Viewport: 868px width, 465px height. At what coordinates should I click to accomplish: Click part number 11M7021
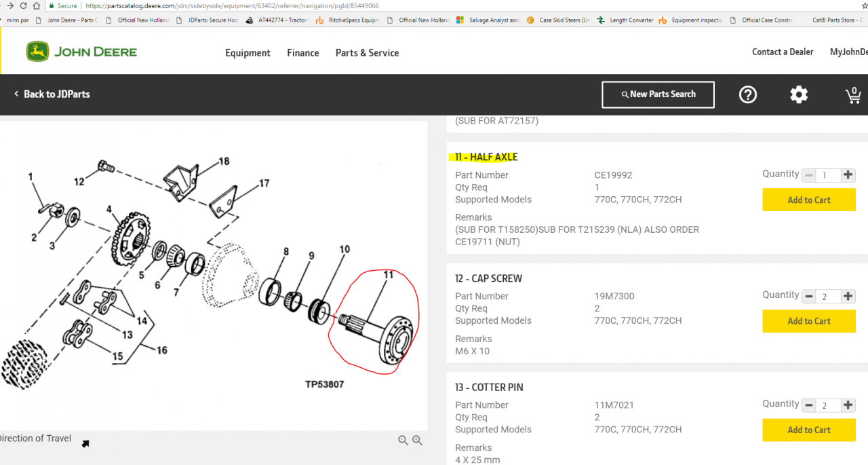(x=614, y=405)
